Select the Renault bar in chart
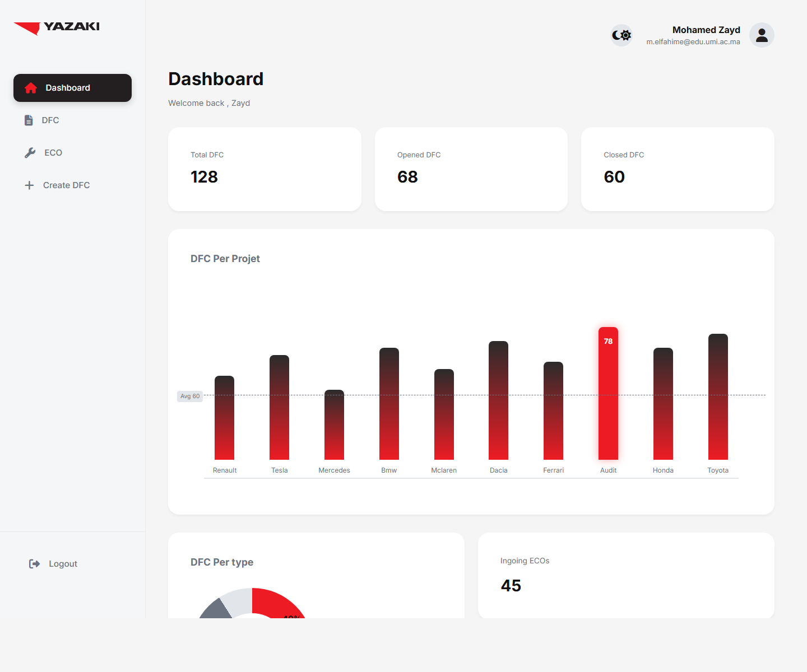The width and height of the screenshot is (807, 672). coord(225,418)
